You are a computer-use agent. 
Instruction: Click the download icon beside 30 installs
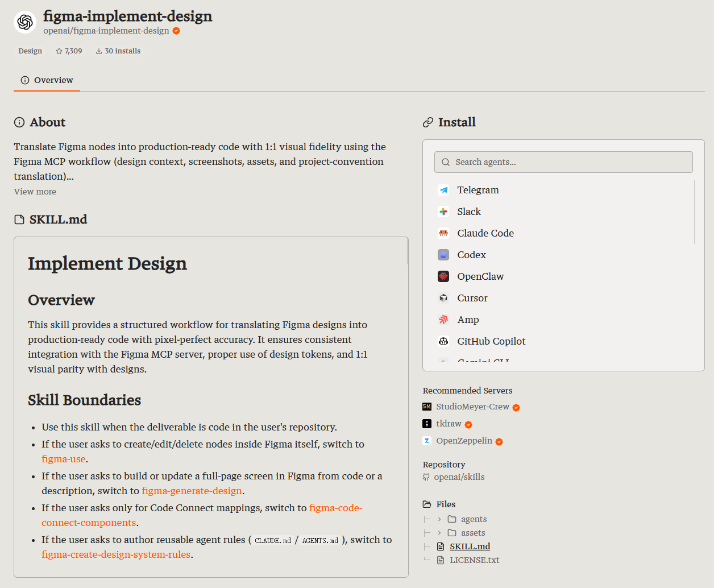[99, 51]
